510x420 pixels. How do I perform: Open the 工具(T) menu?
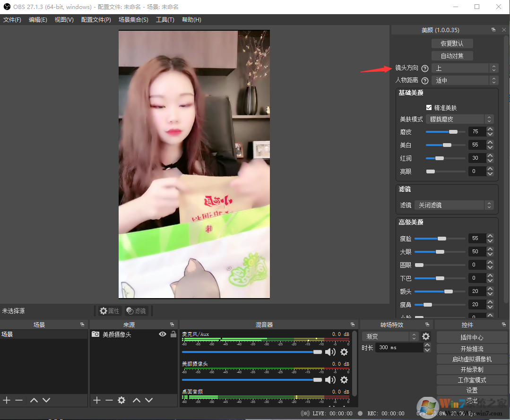165,19
